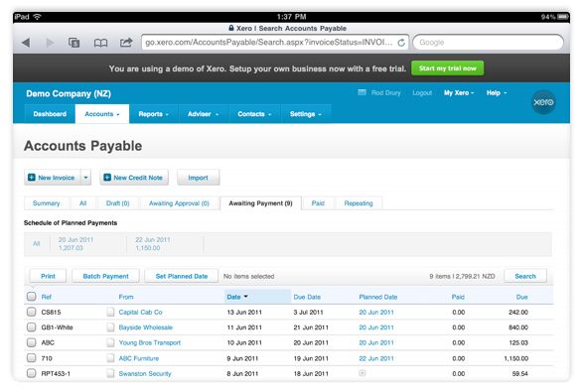Screen dimensions: 582x392
Task: Click the document icon for Swanston Security
Action: click(110, 373)
